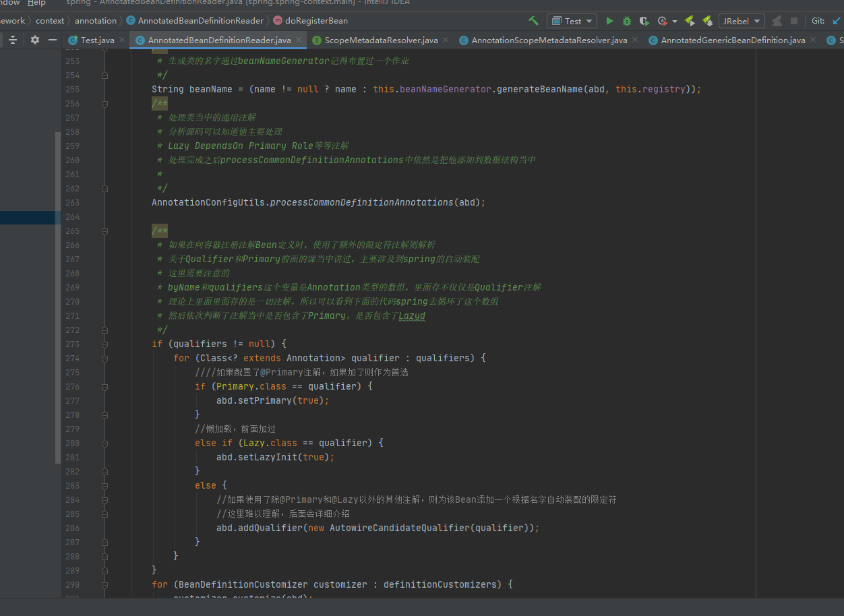Switch to ScopeMetadataResolver.java tab
The height and width of the screenshot is (616, 844).
[381, 40]
